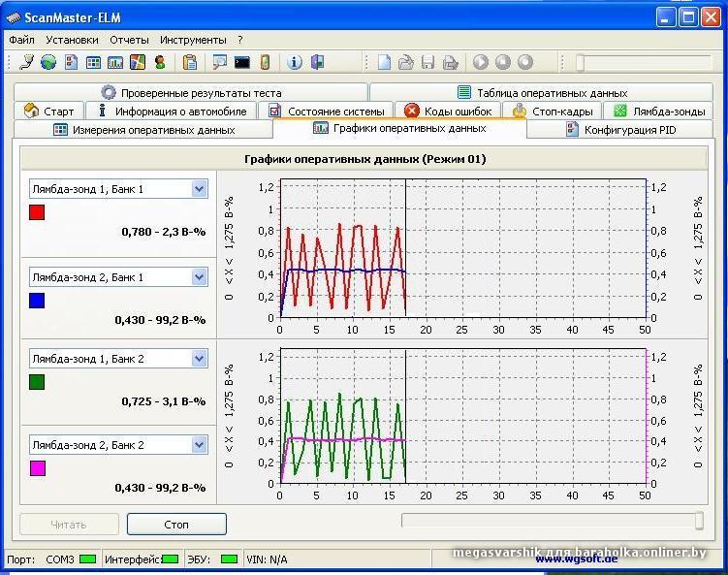Click the new blank document toolbar icon
The width and height of the screenshot is (728, 575).
pos(384,62)
